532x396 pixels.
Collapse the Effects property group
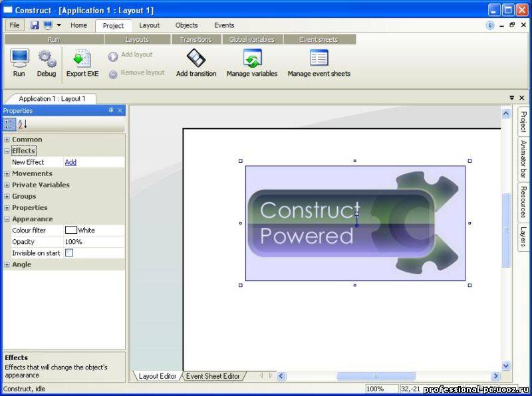click(x=7, y=151)
